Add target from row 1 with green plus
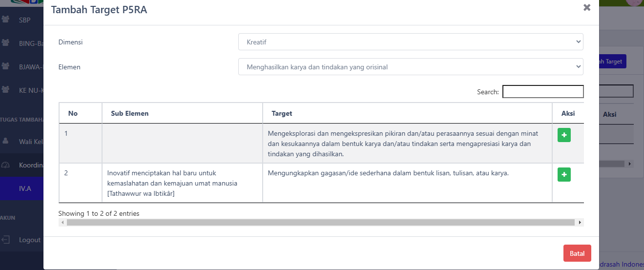Image resolution: width=644 pixels, height=270 pixels. (x=564, y=135)
